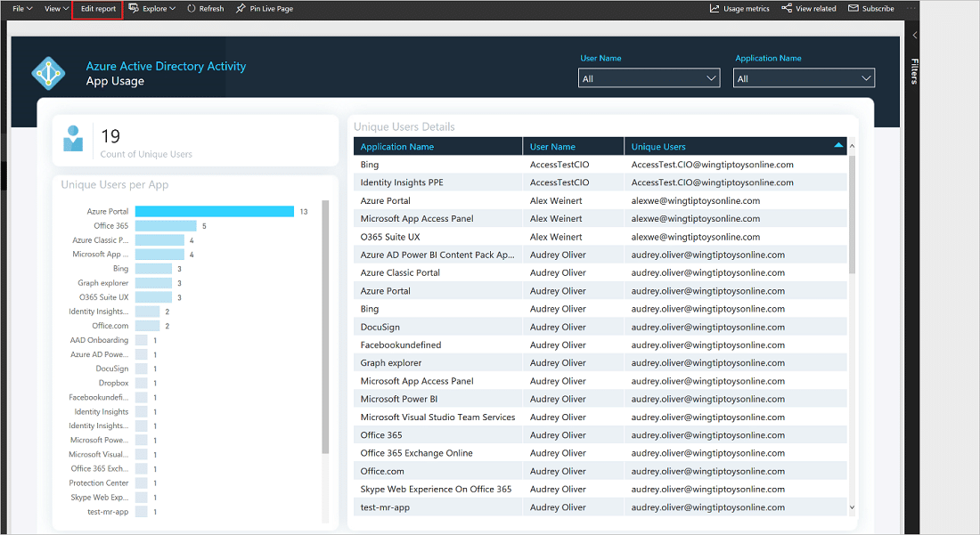
Task: Click the Refresh circular arrow icon
Action: click(x=192, y=9)
